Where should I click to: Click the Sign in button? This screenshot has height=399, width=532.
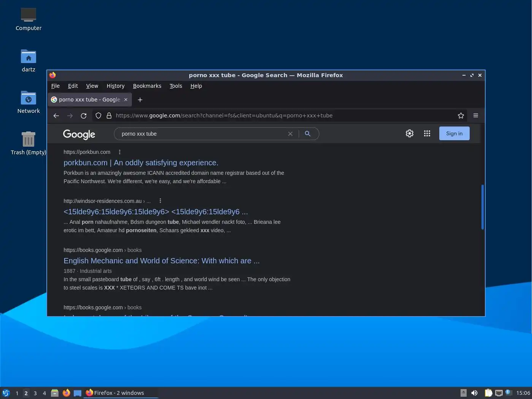tap(454, 133)
